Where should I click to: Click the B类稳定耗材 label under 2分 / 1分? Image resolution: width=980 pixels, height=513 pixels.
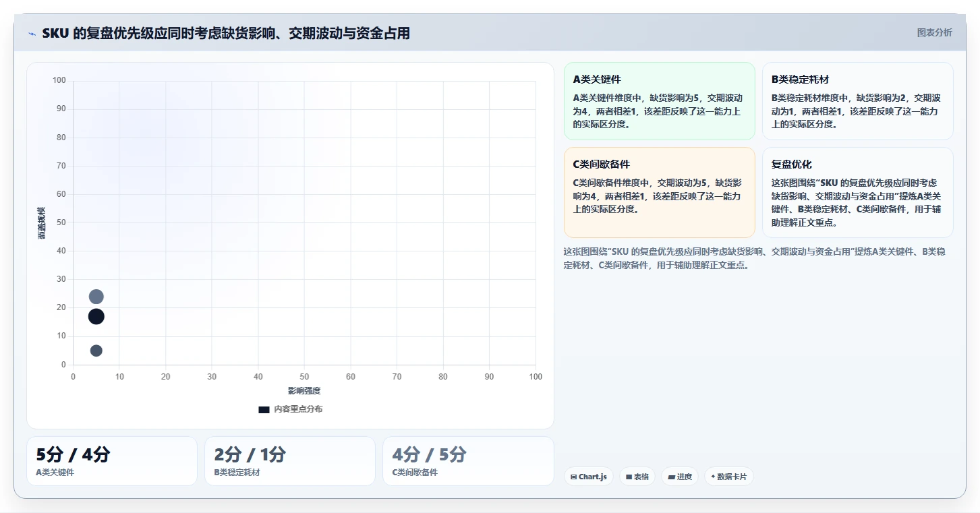(x=237, y=473)
